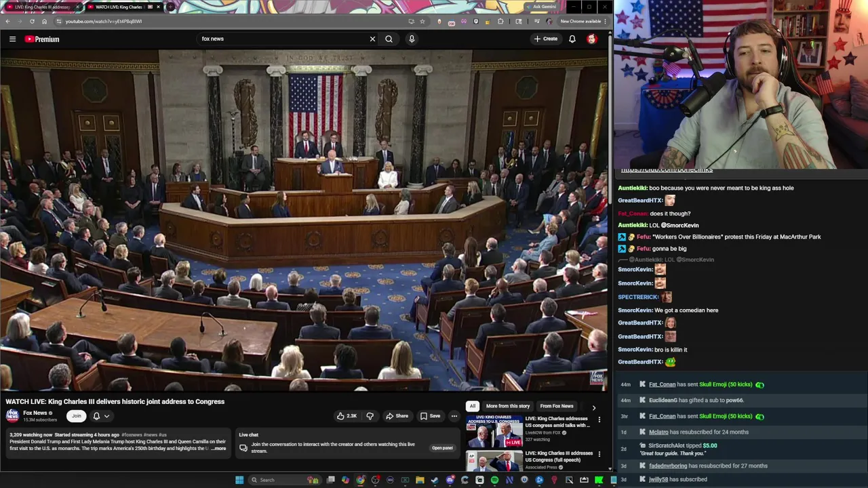Image resolution: width=868 pixels, height=488 pixels.
Task: Open the Fox News channel avatar
Action: (x=12, y=415)
